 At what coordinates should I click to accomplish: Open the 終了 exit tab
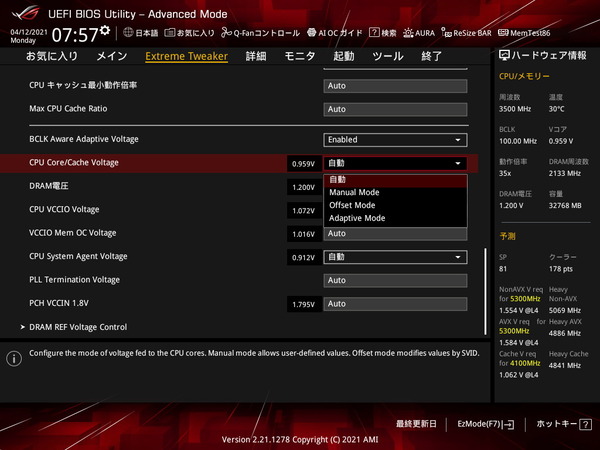point(432,56)
